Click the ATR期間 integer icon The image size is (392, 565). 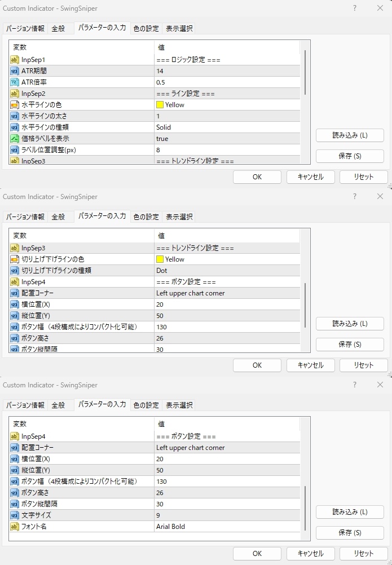[x=15, y=71]
